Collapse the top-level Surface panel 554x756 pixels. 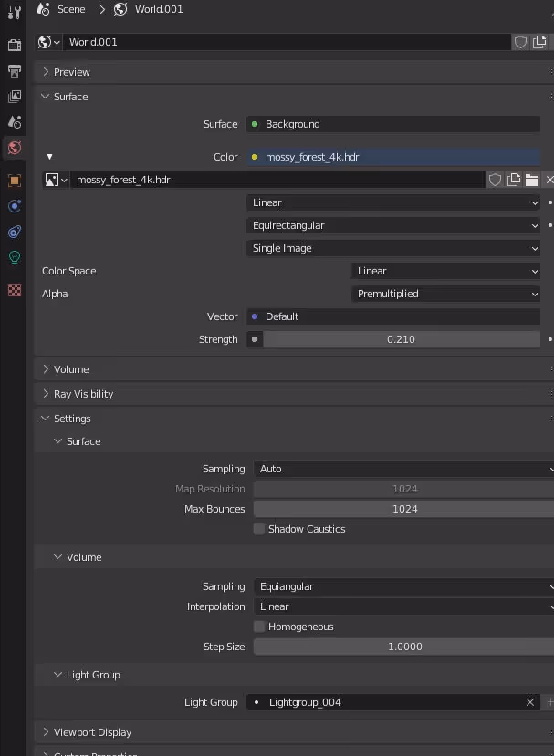[x=295, y=97]
